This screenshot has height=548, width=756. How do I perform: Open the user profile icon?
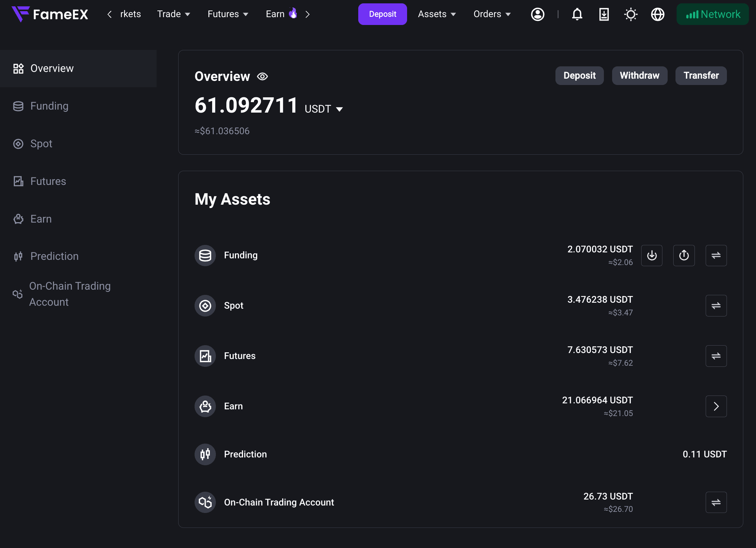538,14
